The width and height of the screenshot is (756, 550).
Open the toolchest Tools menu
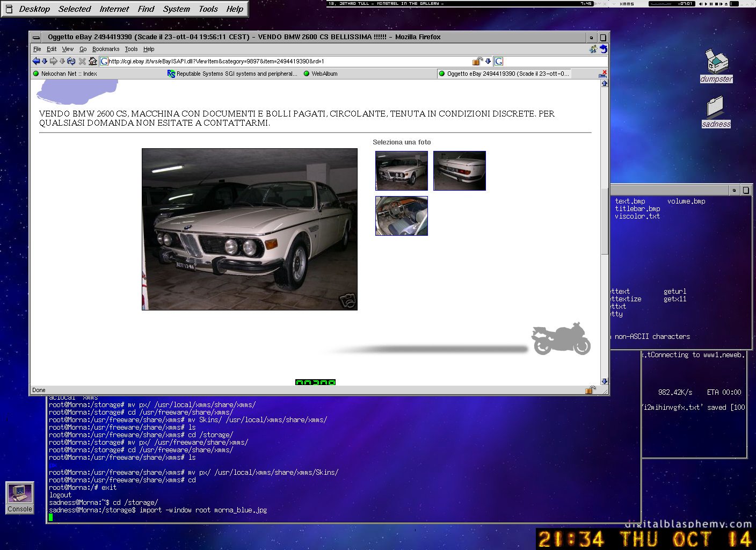208,9
